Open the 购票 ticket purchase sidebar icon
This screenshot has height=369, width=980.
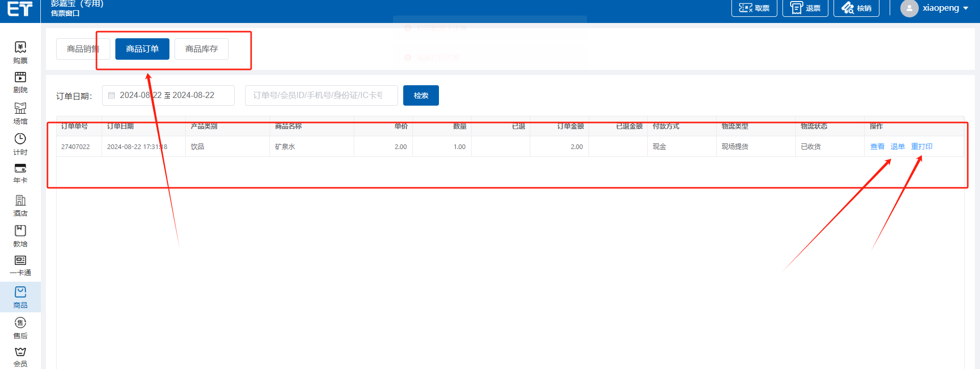(x=20, y=48)
